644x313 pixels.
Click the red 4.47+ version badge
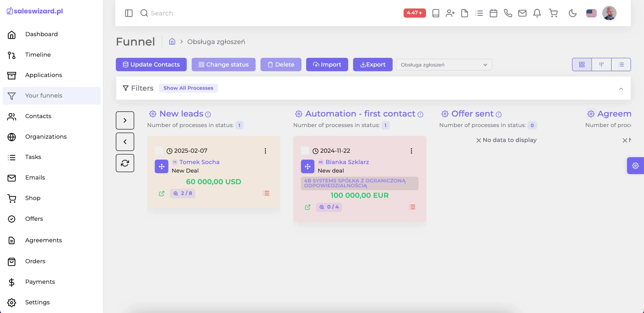coord(415,13)
